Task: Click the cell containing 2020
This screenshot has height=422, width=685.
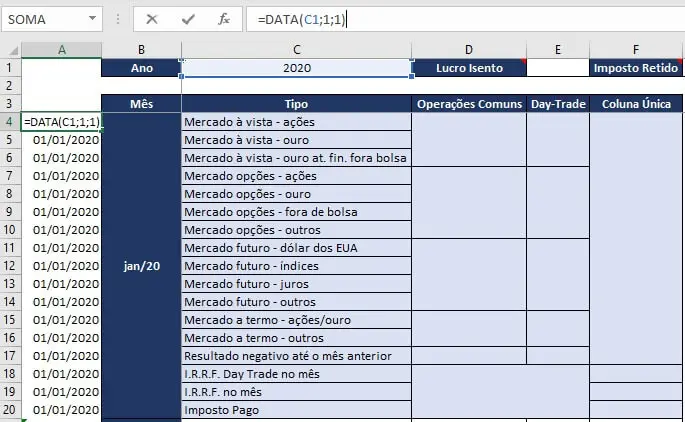Action: pyautogui.click(x=297, y=68)
